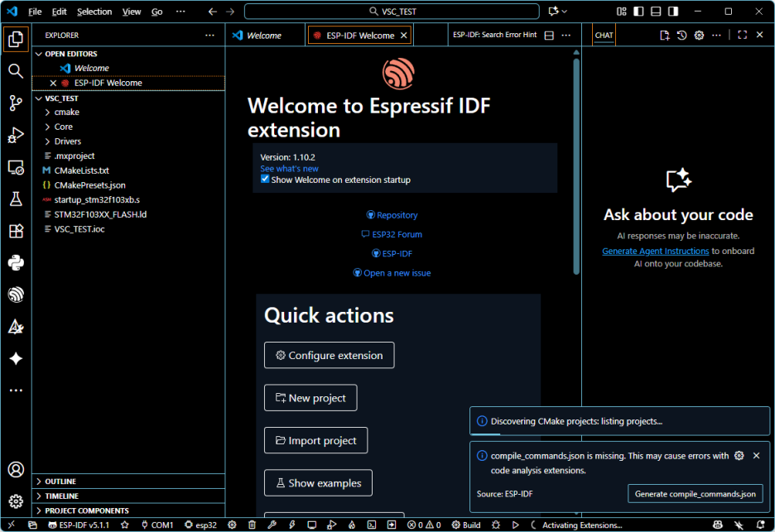
Task: Open the Selection menu
Action: [94, 12]
